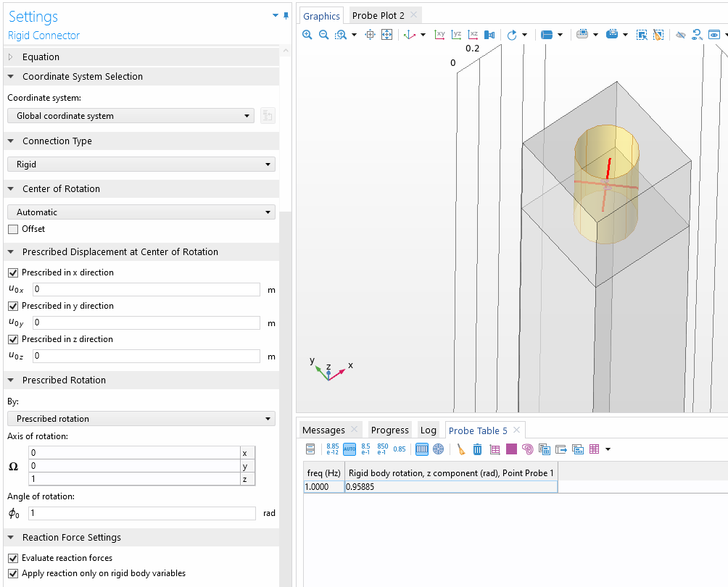Collapse the Prescribed Rotation section

point(11,380)
